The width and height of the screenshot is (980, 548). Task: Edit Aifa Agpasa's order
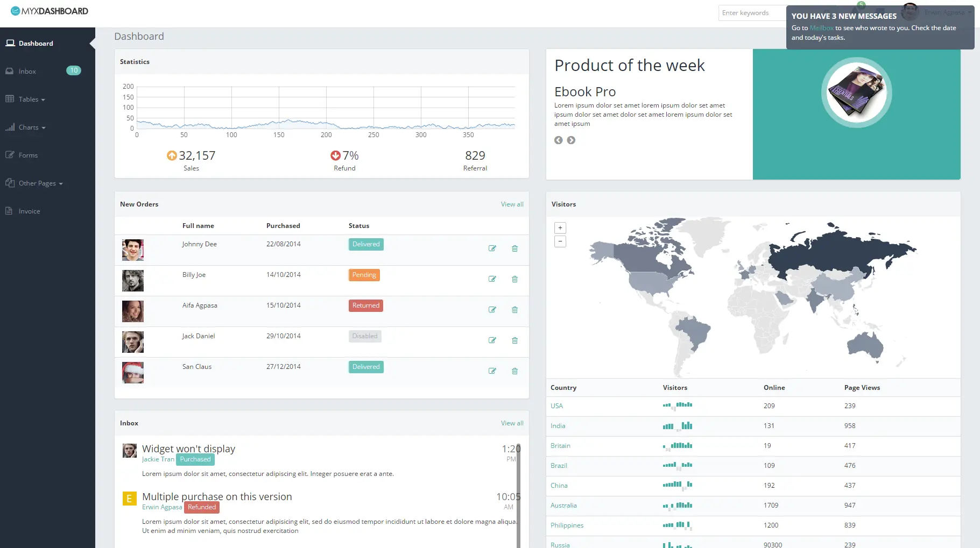coord(492,310)
